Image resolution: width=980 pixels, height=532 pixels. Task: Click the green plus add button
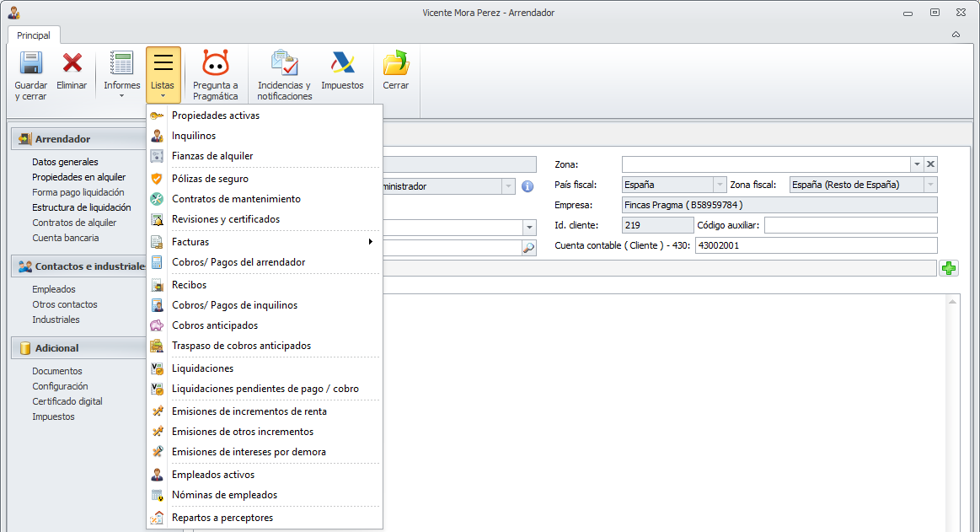pyautogui.click(x=950, y=268)
